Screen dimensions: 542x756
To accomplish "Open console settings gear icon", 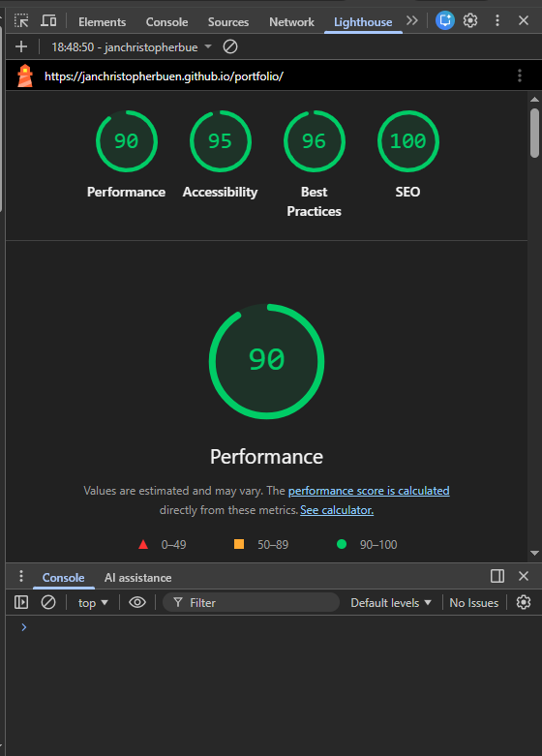I will tap(524, 602).
